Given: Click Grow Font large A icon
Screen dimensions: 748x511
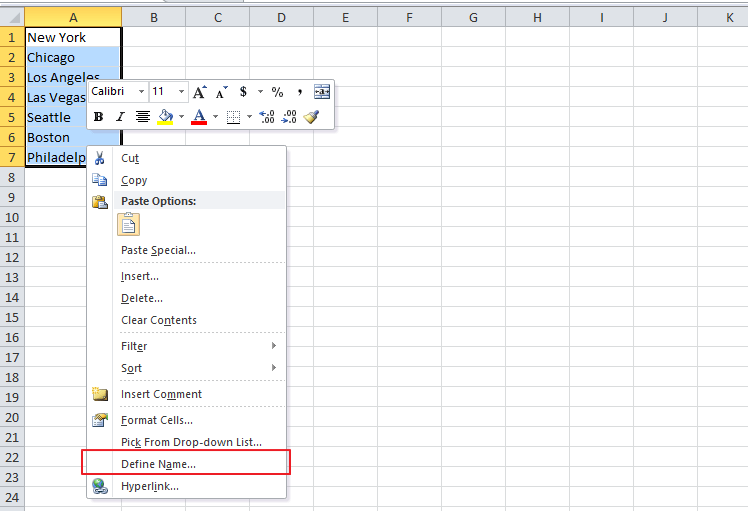Looking at the screenshot, I should (x=199, y=92).
